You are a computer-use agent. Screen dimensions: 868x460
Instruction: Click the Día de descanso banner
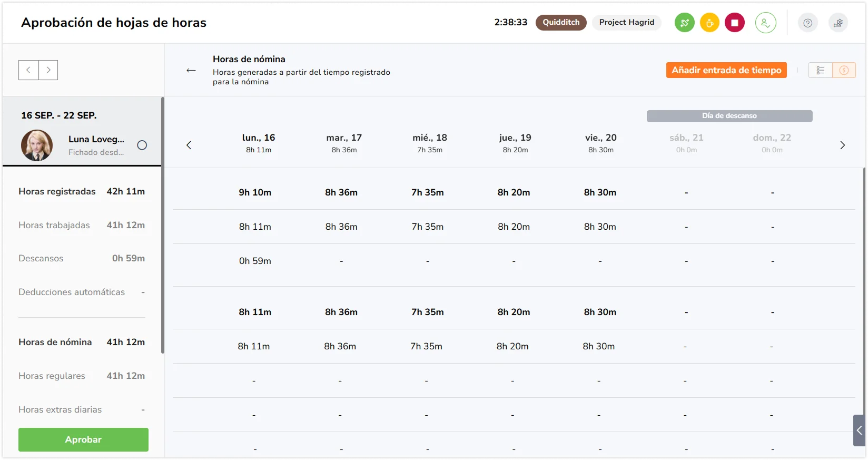(x=729, y=116)
